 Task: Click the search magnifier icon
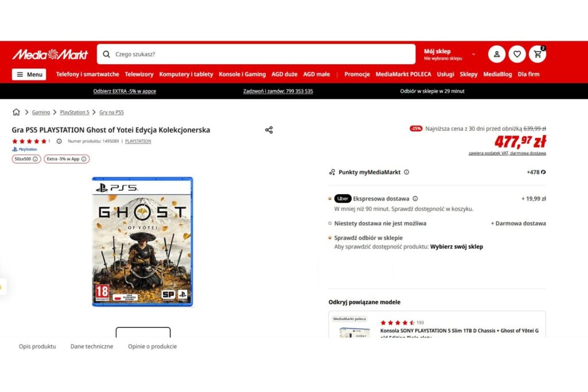coord(106,55)
